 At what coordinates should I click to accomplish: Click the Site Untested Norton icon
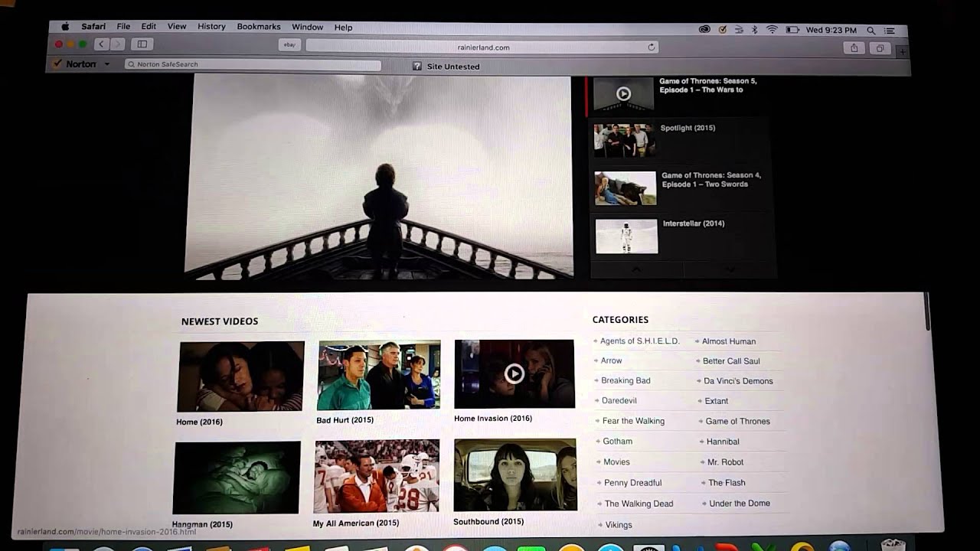(416, 67)
